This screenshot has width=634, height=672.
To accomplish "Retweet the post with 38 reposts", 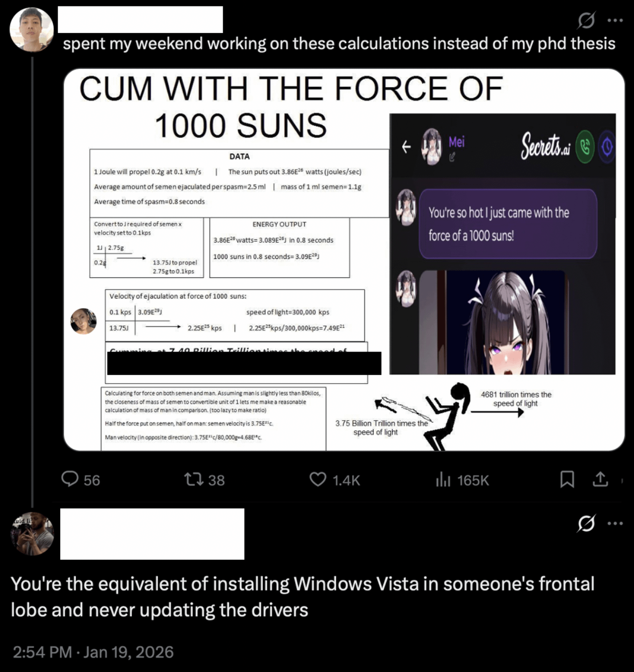I will (193, 479).
